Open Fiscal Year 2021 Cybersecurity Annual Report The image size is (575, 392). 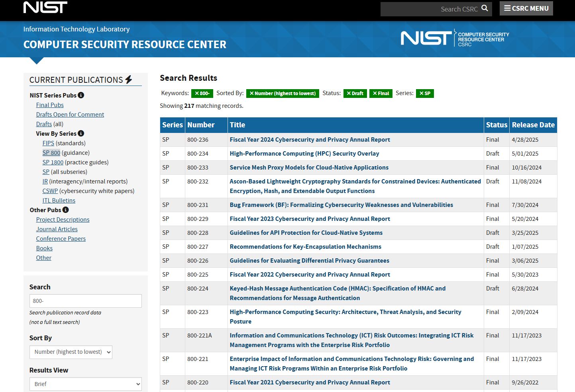[x=310, y=382]
